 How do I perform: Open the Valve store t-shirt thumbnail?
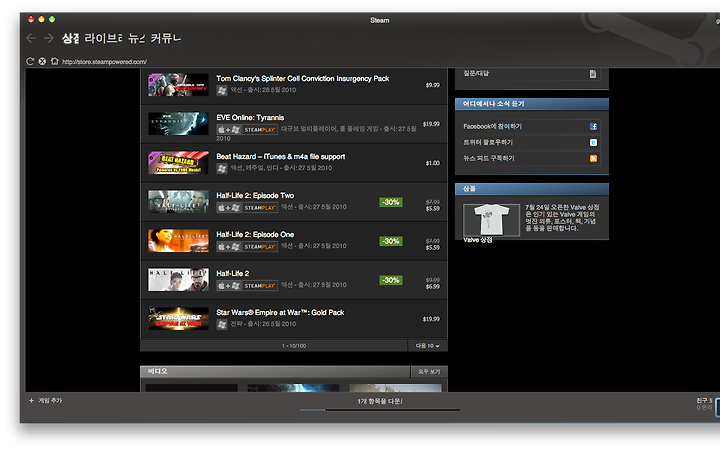[x=491, y=220]
